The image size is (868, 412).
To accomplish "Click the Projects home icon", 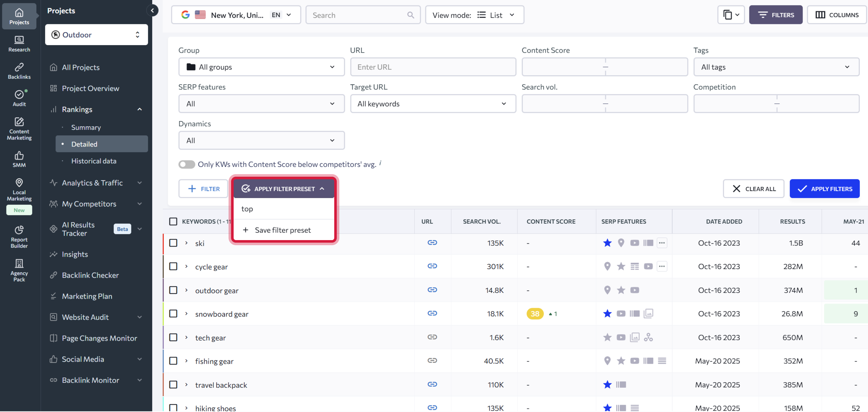I will (19, 12).
